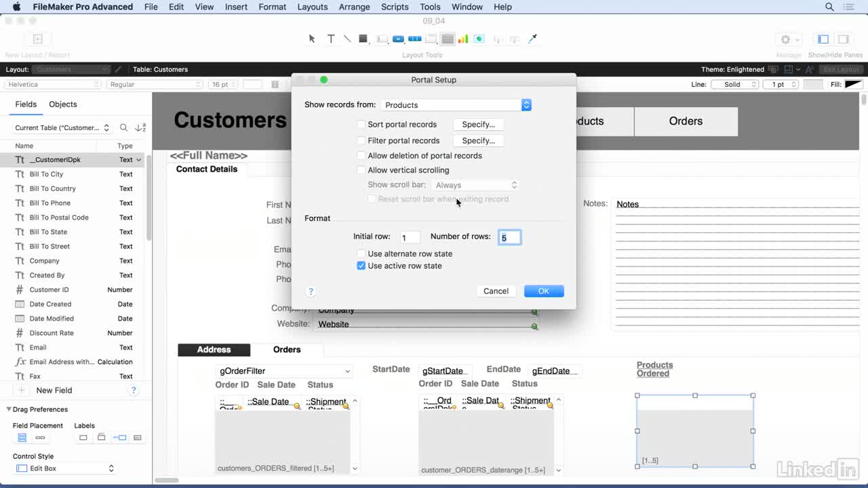
Task: Open the 1 pt line width dropdown
Action: pos(782,85)
